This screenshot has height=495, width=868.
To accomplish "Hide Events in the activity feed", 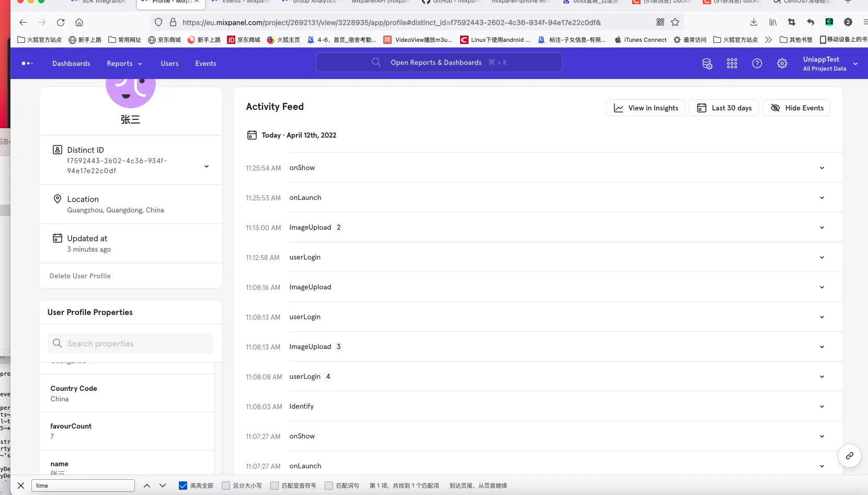I will tap(796, 108).
